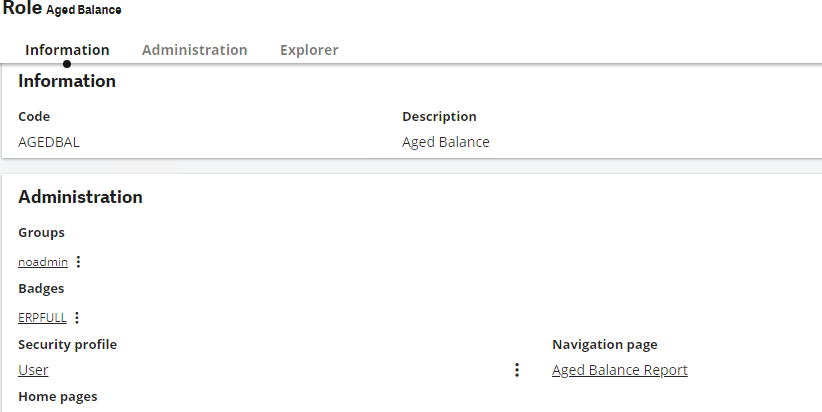
Task: Open the three-dot menu for User security profile
Action: 517,370
